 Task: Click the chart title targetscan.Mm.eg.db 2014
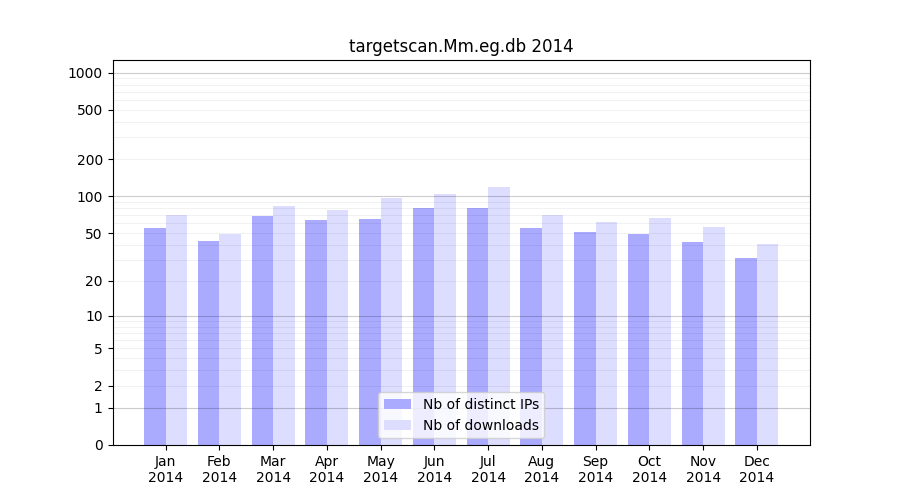click(461, 46)
